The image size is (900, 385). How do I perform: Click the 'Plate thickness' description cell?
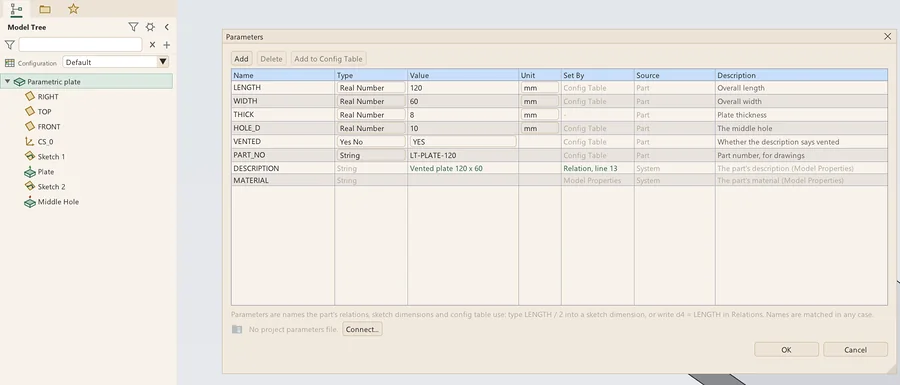[801, 115]
